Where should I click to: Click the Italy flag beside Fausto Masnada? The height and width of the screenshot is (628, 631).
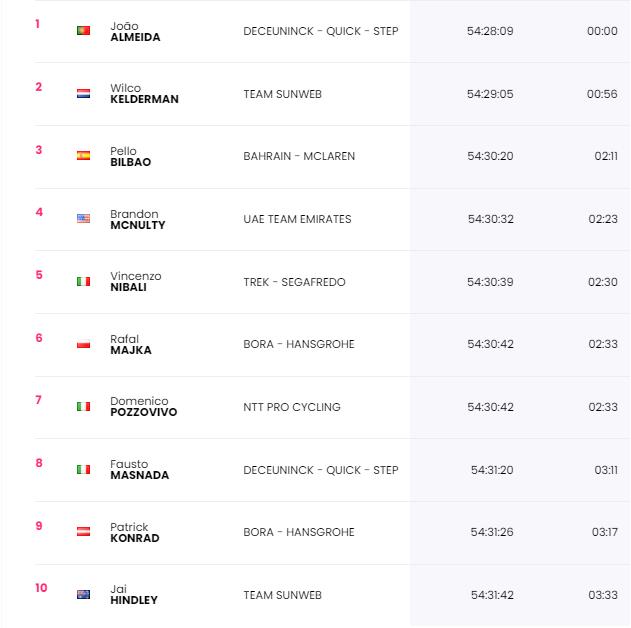(83, 469)
